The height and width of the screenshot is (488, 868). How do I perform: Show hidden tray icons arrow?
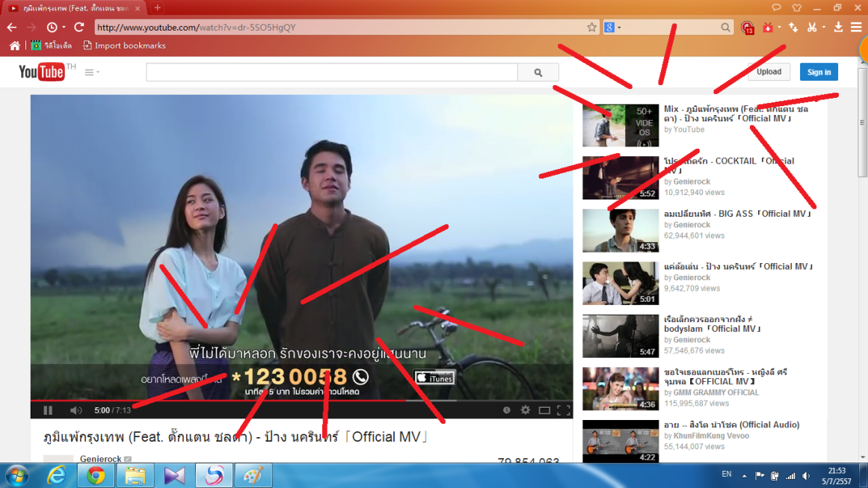coord(744,476)
